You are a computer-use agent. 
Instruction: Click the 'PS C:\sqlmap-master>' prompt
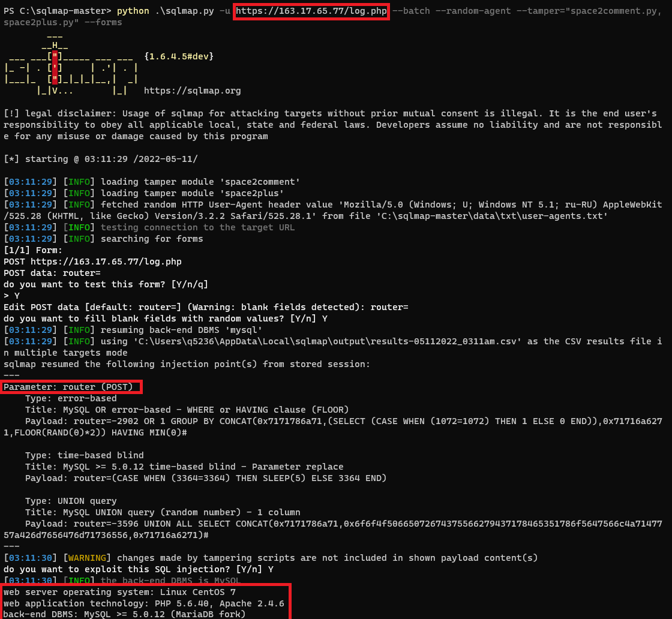[x=58, y=11]
